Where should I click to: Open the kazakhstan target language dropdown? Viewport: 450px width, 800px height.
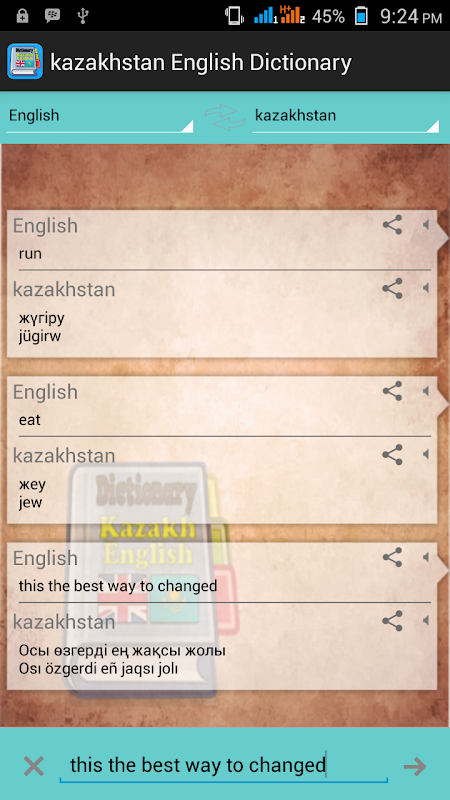[x=345, y=117]
